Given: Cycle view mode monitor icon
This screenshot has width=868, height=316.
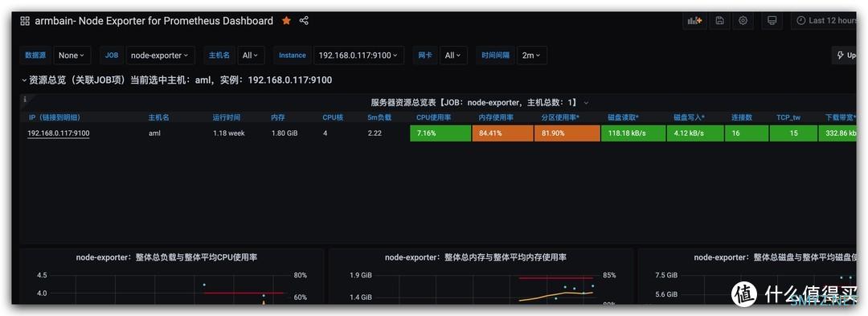Looking at the screenshot, I should tap(772, 21).
